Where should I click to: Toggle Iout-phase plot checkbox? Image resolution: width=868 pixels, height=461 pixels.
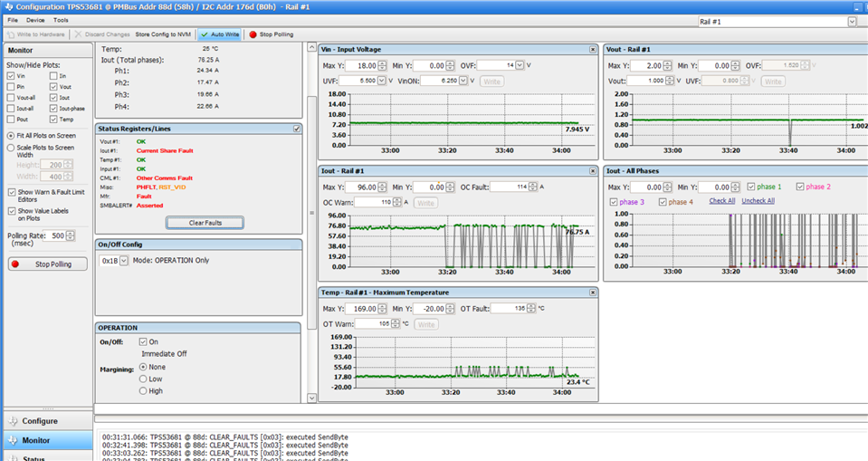click(53, 109)
